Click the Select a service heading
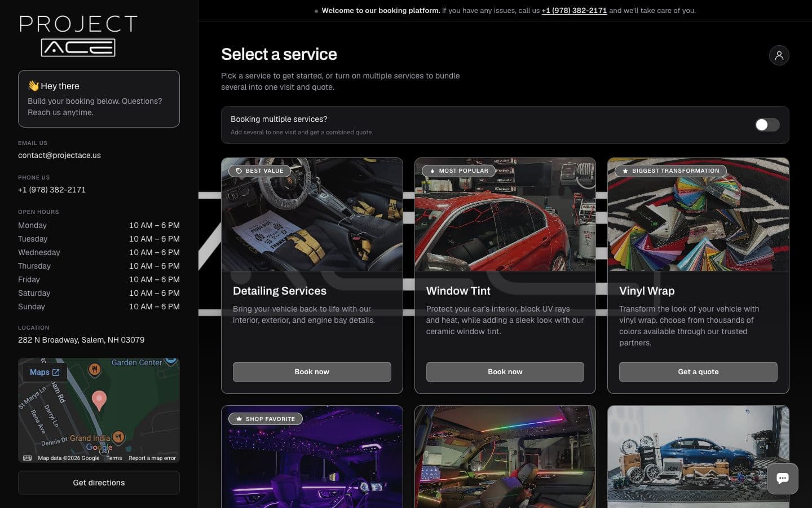The image size is (812, 508). [279, 54]
